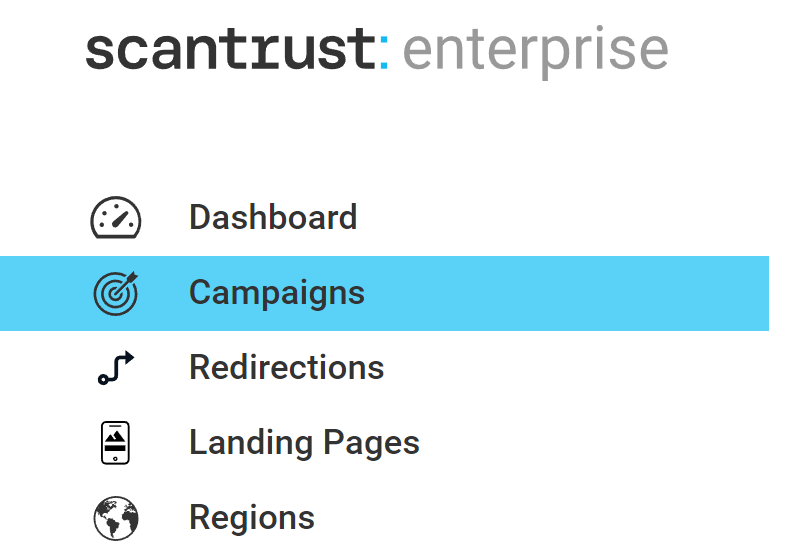This screenshot has width=786, height=556.
Task: Click the dark scantrust wordmark
Action: (229, 50)
